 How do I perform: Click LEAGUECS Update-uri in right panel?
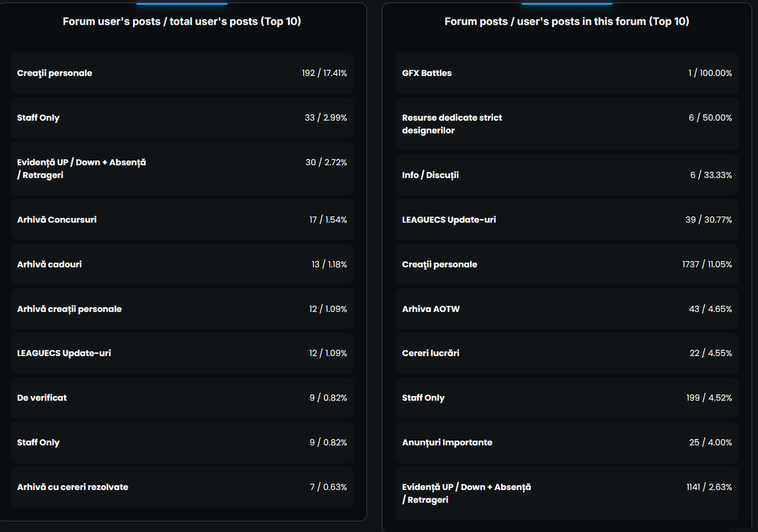(449, 220)
